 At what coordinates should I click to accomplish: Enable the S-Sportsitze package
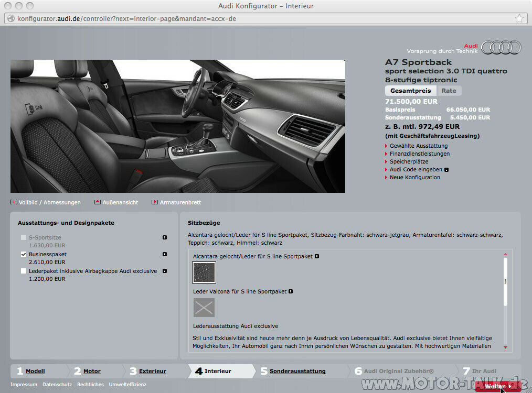23,237
